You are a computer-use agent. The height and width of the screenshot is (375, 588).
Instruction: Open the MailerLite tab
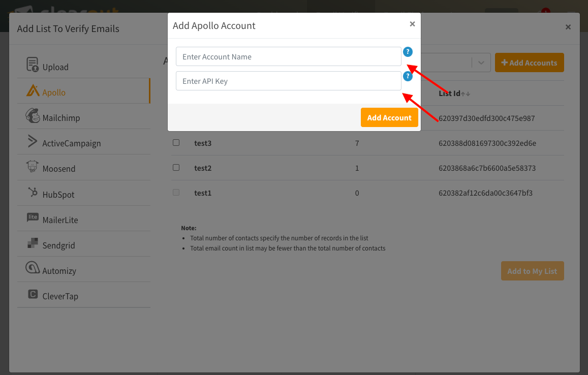(84, 218)
